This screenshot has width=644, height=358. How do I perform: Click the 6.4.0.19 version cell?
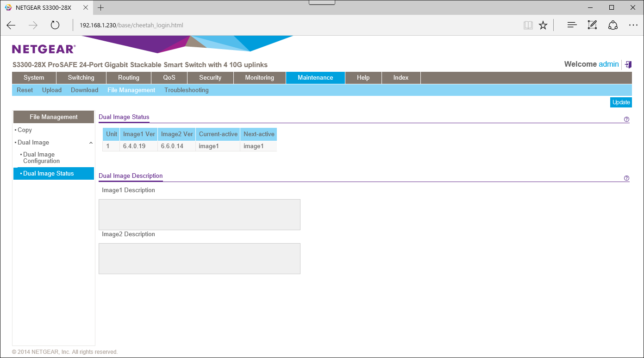tap(139, 146)
